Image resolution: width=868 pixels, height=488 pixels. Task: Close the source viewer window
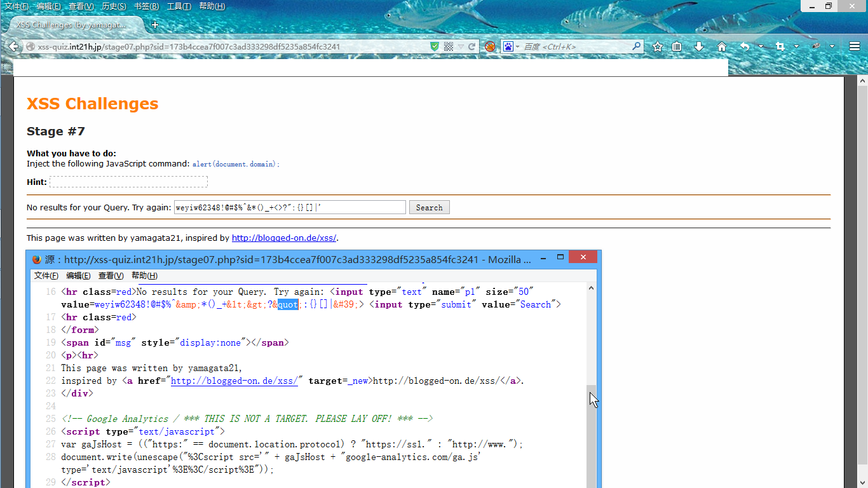[583, 257]
